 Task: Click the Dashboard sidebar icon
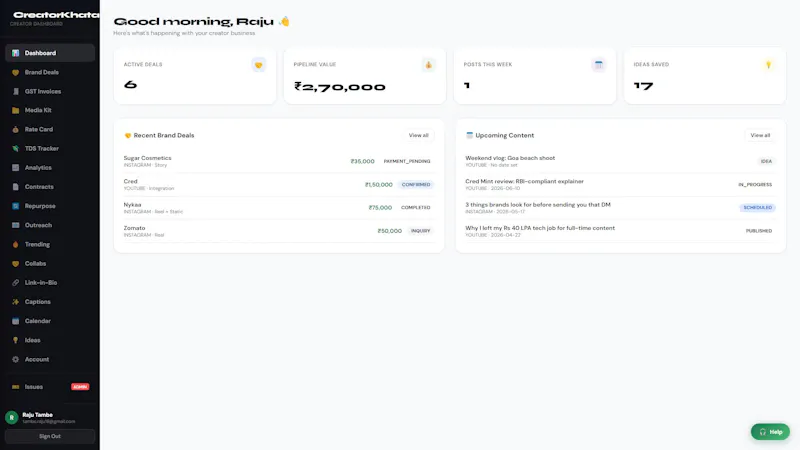tap(15, 53)
